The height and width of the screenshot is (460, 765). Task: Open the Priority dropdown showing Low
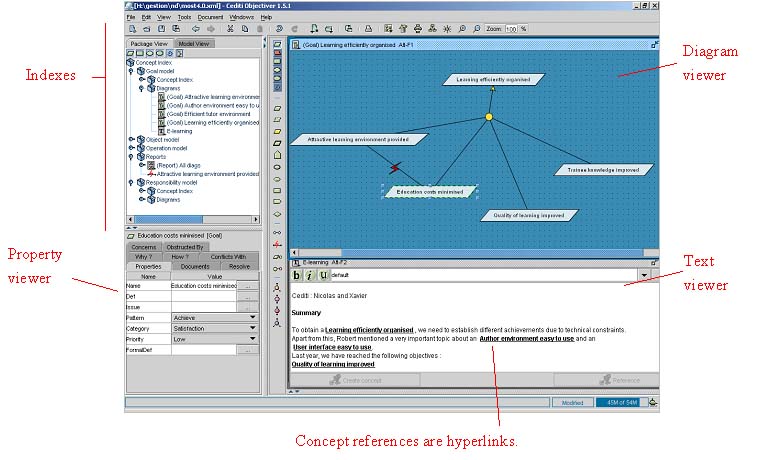point(251,339)
